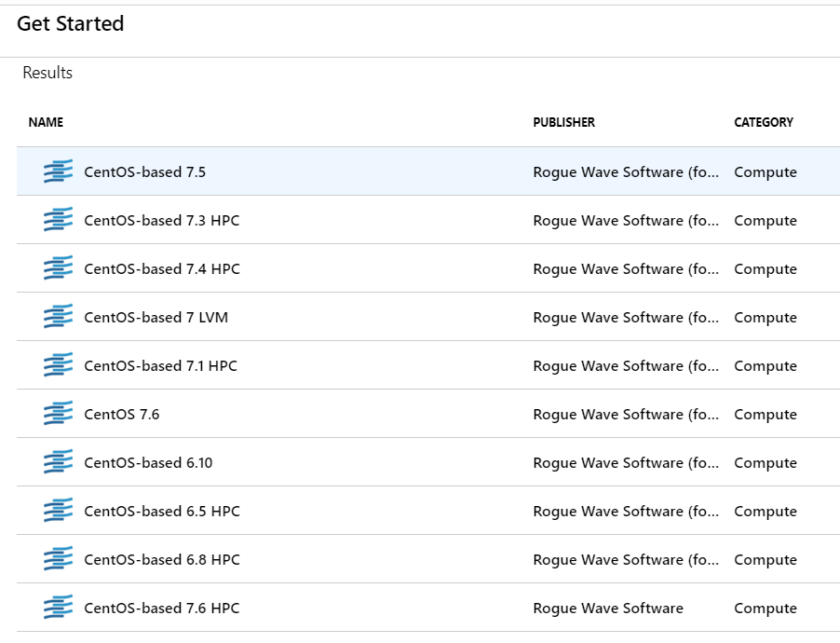Image resolution: width=840 pixels, height=643 pixels.
Task: Click the CentOS-based 7.6 HPC icon
Action: (58, 607)
